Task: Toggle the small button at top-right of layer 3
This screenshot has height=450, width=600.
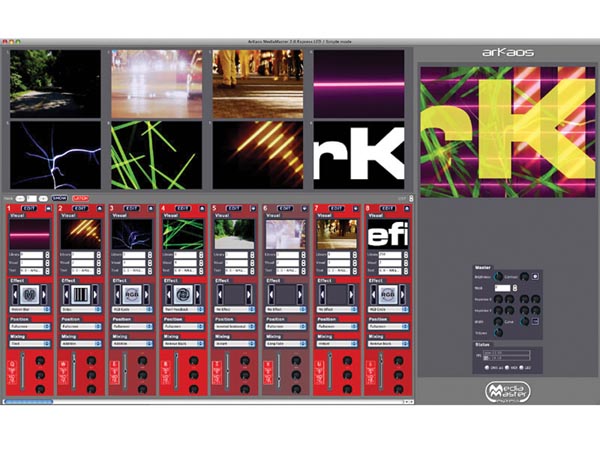Action: point(151,209)
